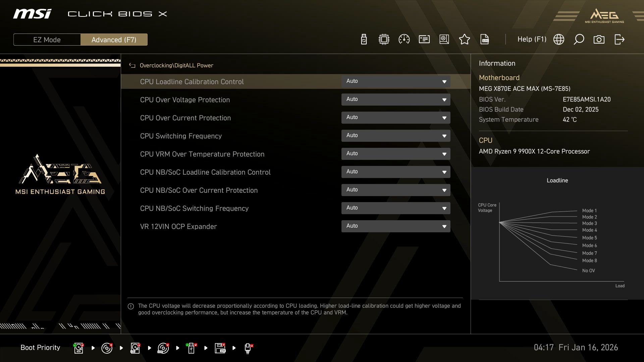Open the CPU specifications panel
The height and width of the screenshot is (362, 644).
click(383, 39)
